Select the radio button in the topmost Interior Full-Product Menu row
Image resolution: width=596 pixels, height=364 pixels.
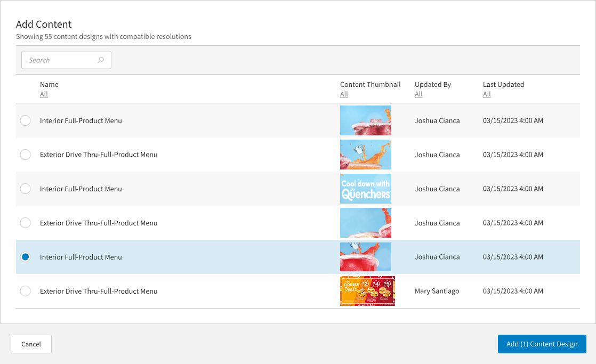click(x=26, y=120)
